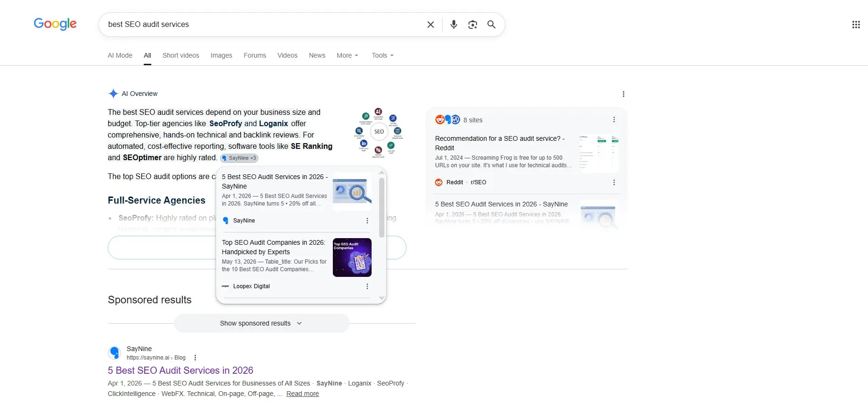Screen dimensions: 868x412
Task: Select the All results tab
Action: point(148,55)
